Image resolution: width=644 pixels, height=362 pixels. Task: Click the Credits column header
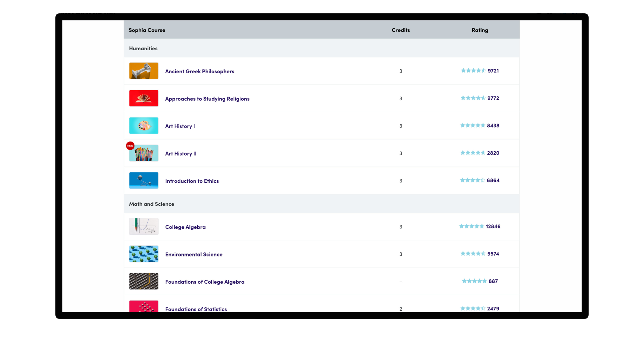pyautogui.click(x=401, y=30)
